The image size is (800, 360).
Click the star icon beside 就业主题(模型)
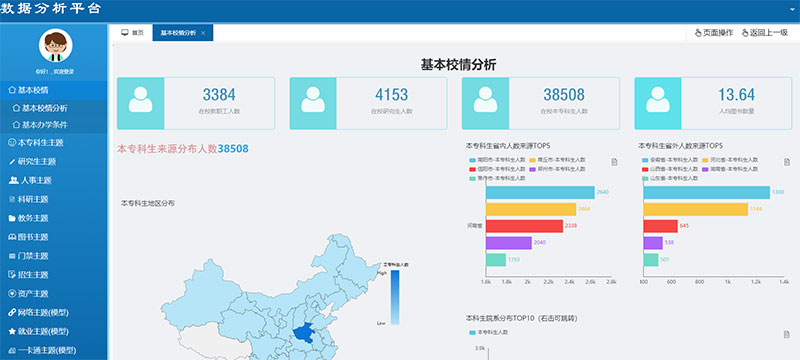(x=13, y=331)
